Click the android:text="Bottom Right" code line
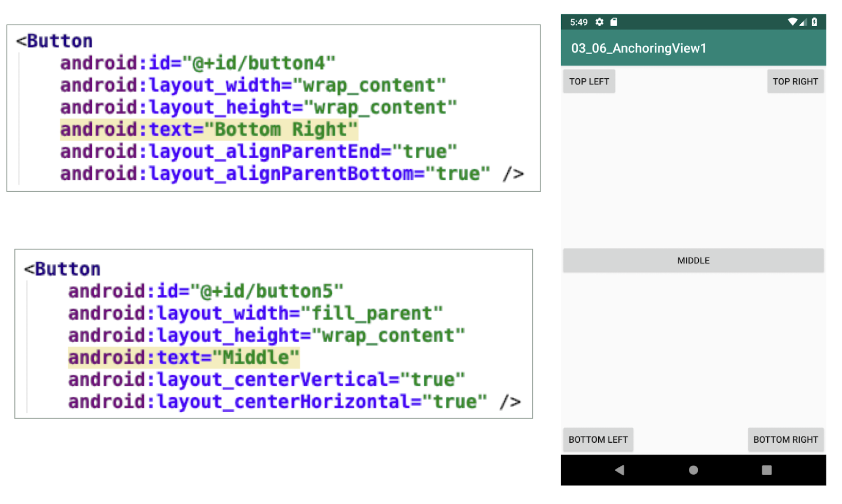842x504 pixels. click(x=209, y=129)
